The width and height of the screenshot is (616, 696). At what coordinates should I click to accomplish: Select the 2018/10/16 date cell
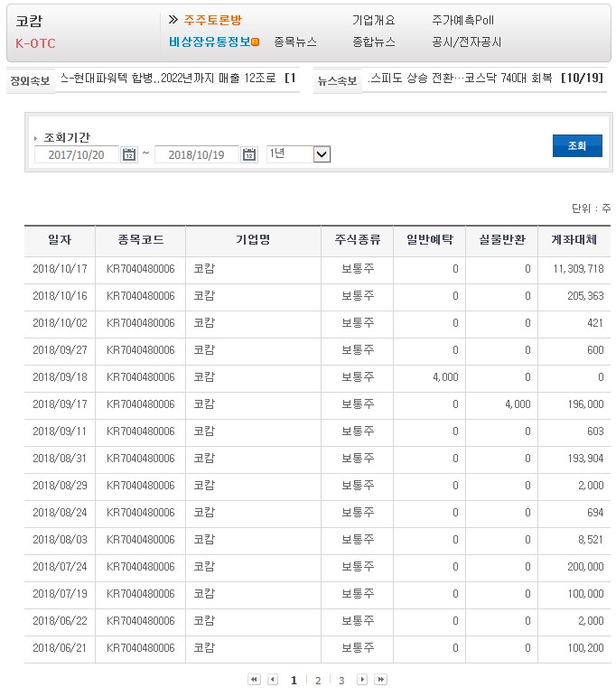click(60, 295)
